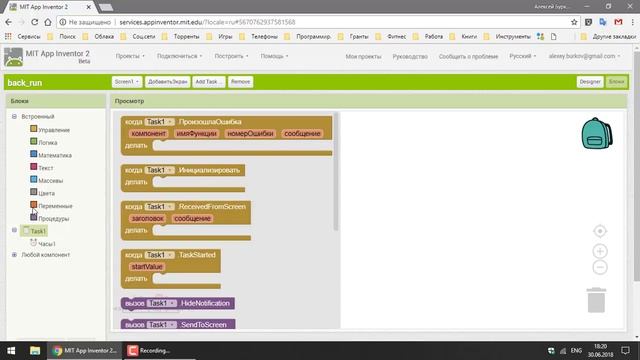Viewport: 640px width, 360px height.
Task: Open File Explorer from the taskbar
Action: click(35, 351)
